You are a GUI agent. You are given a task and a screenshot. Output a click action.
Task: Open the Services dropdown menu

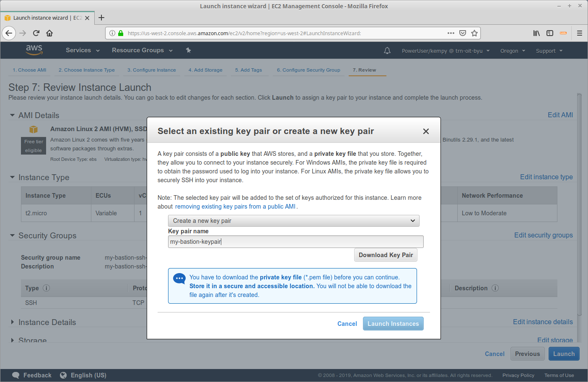[x=83, y=50]
